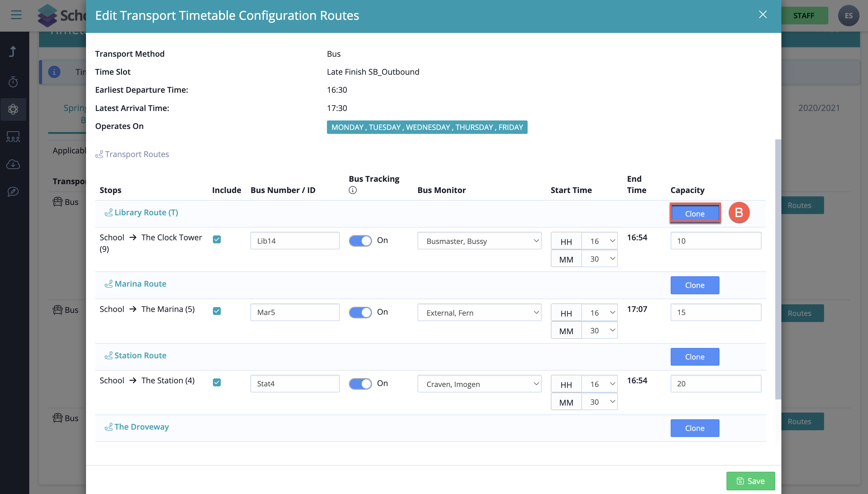Viewport: 868px width, 494px height.
Task: Click the Transport Routes heading
Action: pos(137,154)
